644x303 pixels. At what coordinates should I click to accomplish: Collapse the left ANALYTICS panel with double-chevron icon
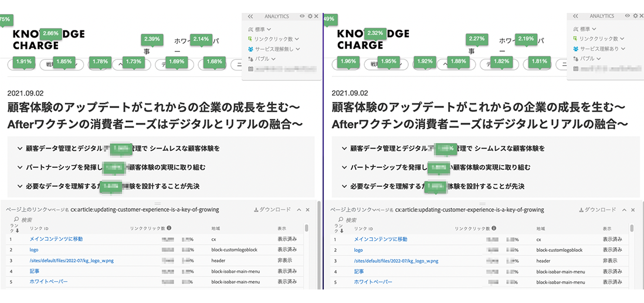(250, 16)
